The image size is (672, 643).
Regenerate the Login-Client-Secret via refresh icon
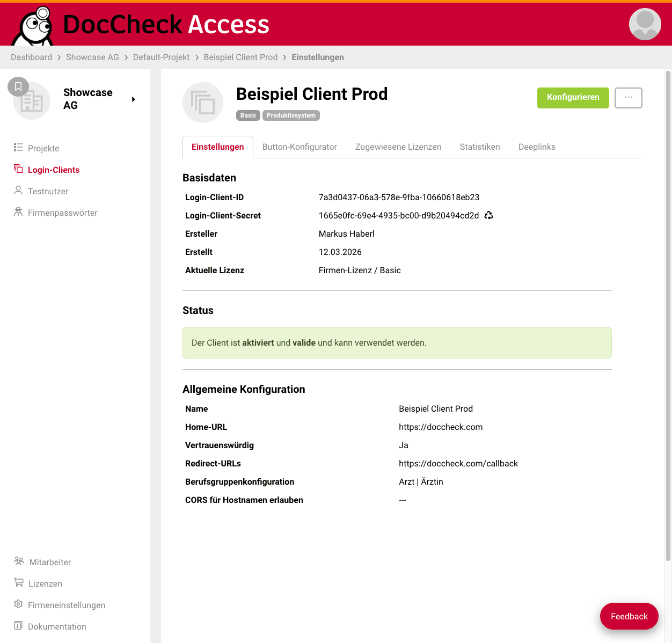(488, 215)
